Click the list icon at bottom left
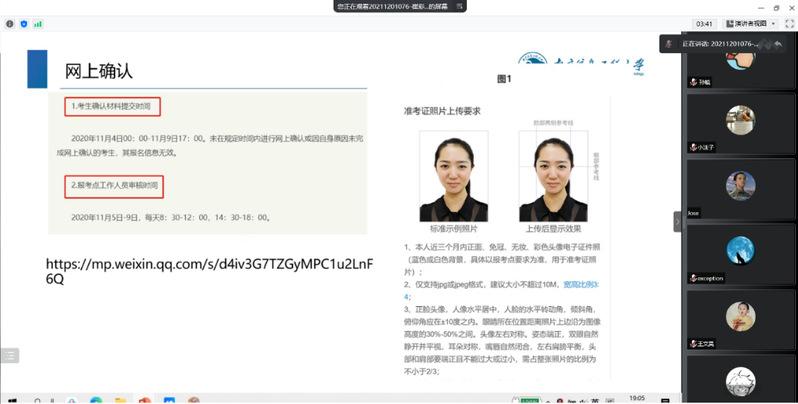Image resolution: width=798 pixels, height=404 pixels. pyautogui.click(x=9, y=355)
